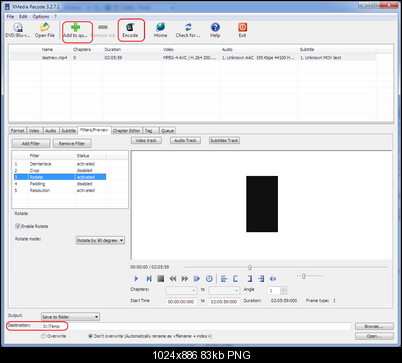
Task: Click the Duration column header
Action: (132, 49)
